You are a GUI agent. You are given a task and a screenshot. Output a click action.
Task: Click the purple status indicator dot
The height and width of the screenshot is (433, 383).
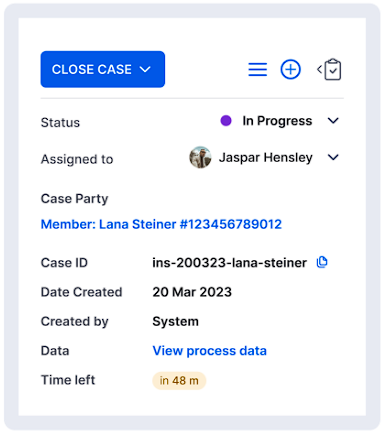226,121
